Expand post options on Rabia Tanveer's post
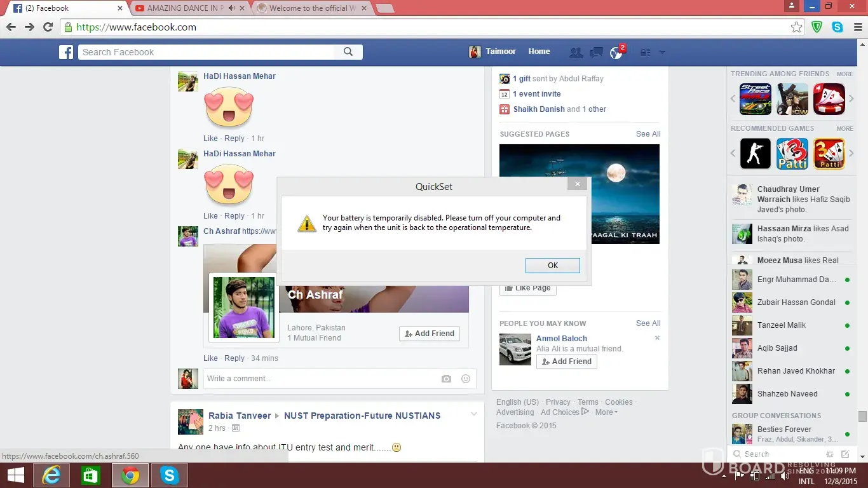The height and width of the screenshot is (488, 868). (x=473, y=414)
